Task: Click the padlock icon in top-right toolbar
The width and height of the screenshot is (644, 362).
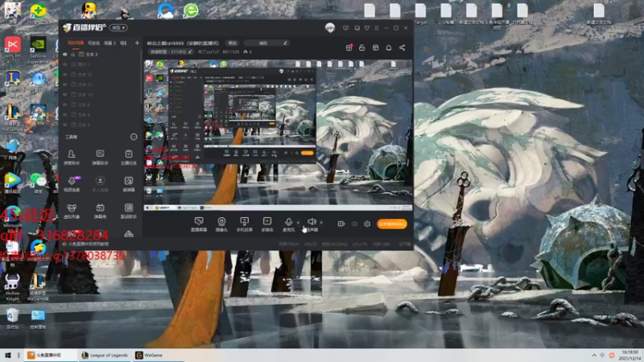Action: (x=361, y=47)
